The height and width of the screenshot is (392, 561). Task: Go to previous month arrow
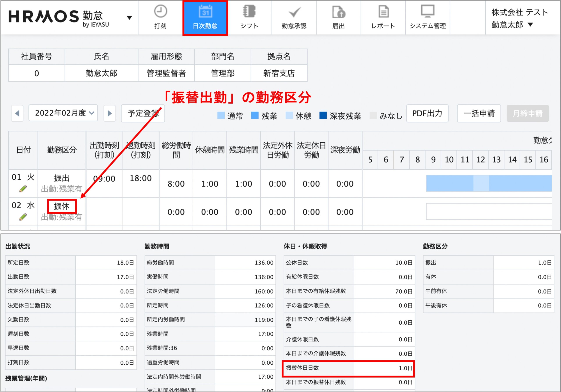pos(17,113)
